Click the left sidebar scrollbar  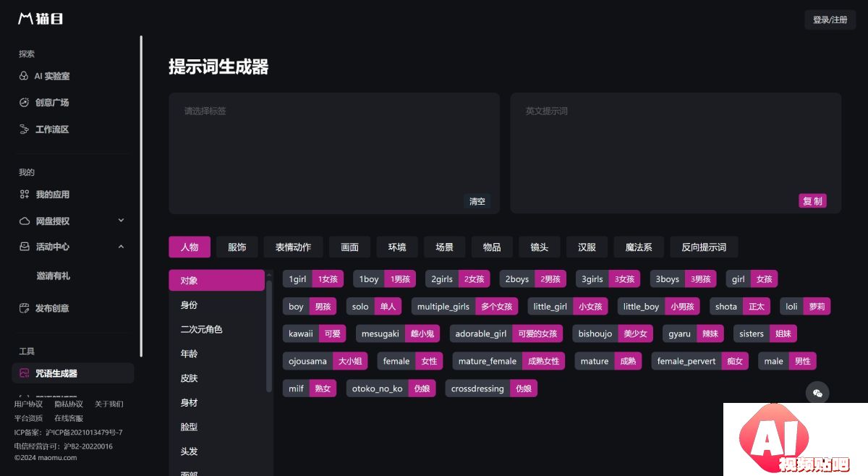pos(141,195)
